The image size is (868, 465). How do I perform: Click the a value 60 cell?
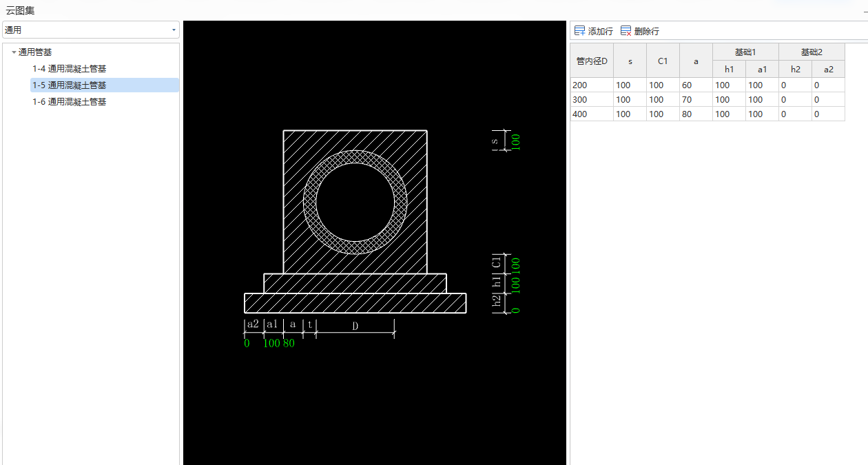point(696,85)
